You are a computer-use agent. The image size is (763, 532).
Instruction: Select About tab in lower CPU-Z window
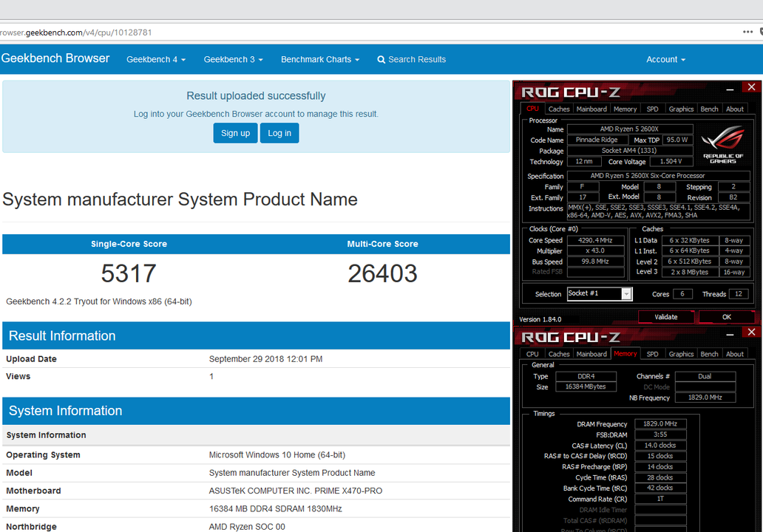(735, 355)
